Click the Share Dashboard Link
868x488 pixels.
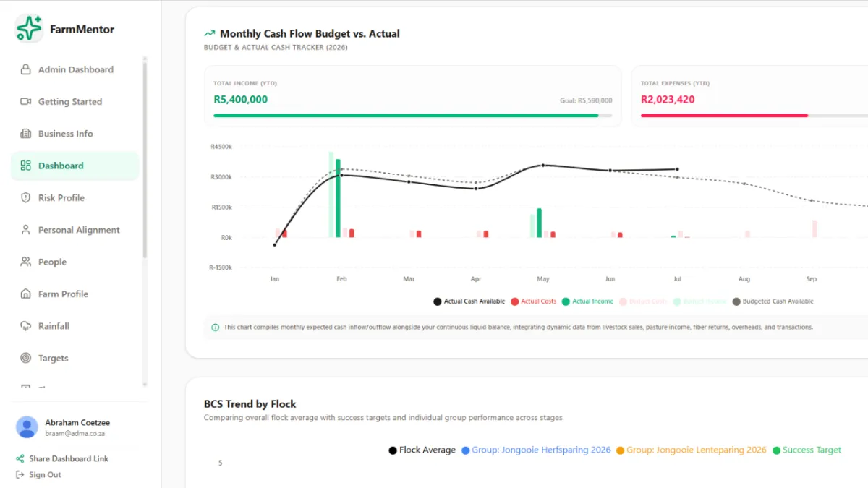(62, 459)
